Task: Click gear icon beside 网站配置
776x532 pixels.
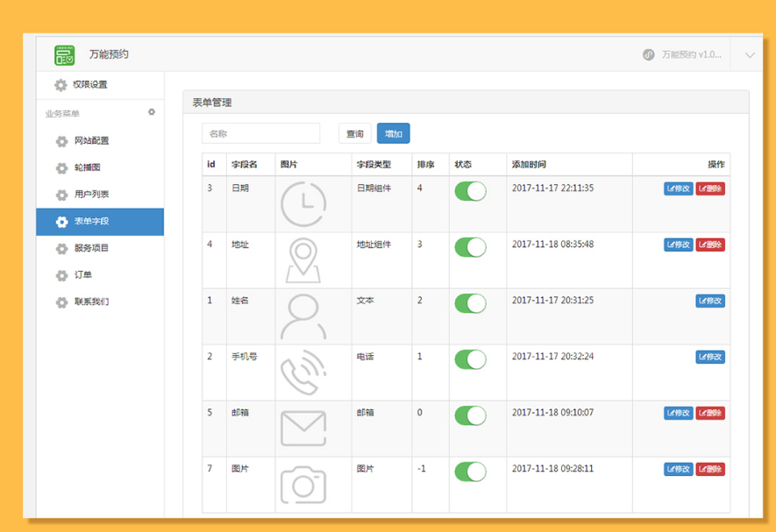Action: point(61,141)
